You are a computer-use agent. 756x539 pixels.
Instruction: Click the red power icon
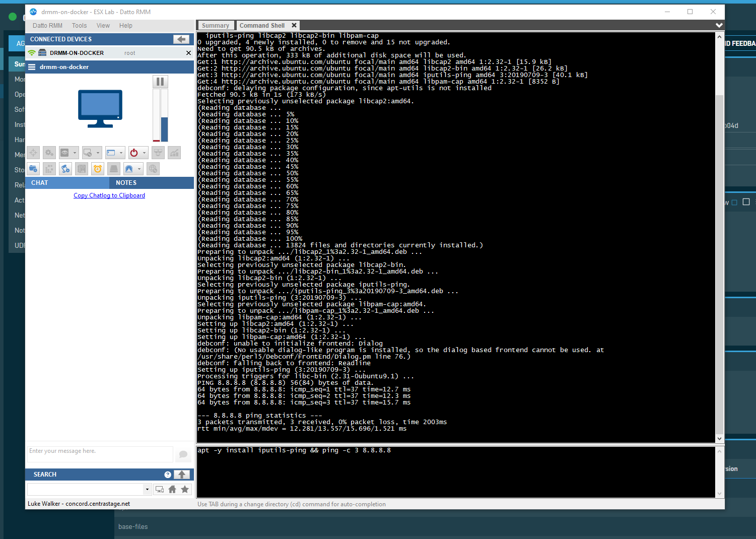click(x=134, y=153)
